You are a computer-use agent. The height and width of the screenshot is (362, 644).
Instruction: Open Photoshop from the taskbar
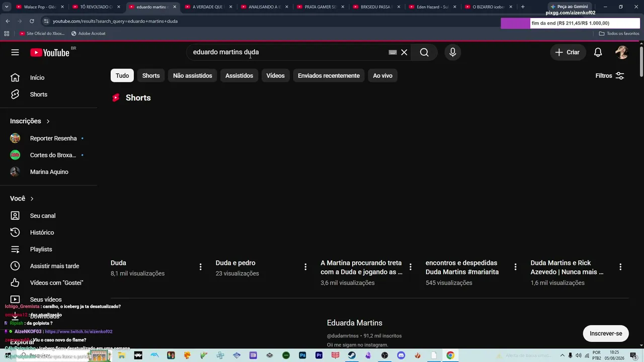(302, 355)
